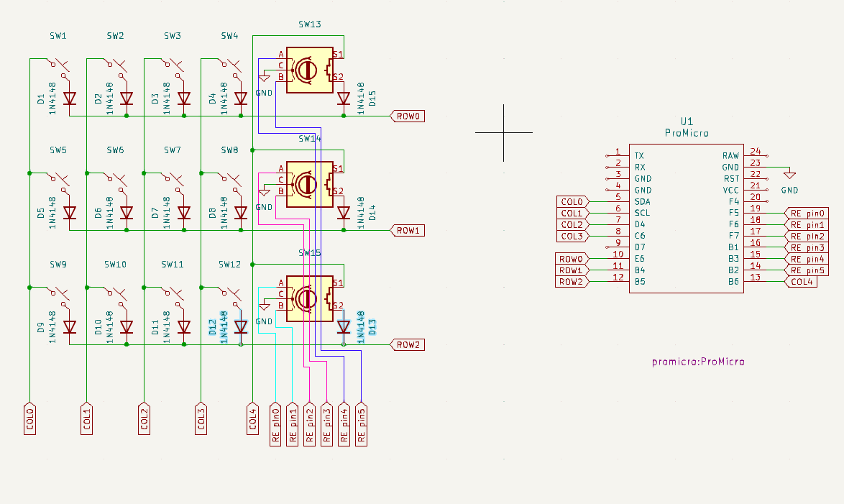Select the SW13 rotary encoder symbol
The height and width of the screenshot is (504, 844).
[x=308, y=70]
